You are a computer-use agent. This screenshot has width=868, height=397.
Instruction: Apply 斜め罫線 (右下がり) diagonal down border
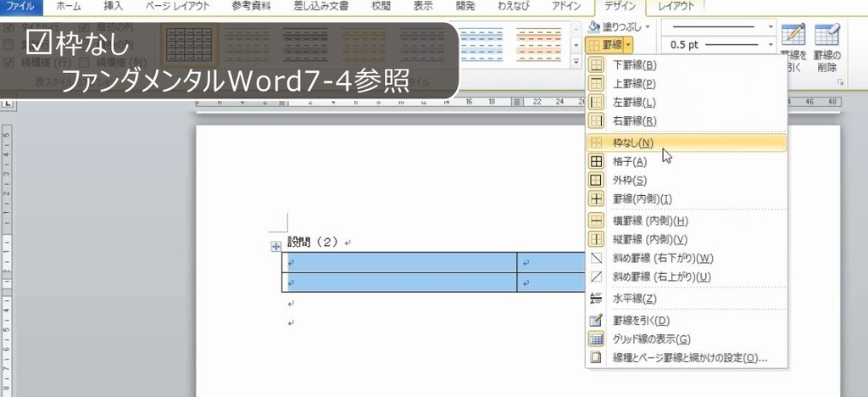[x=686, y=258]
